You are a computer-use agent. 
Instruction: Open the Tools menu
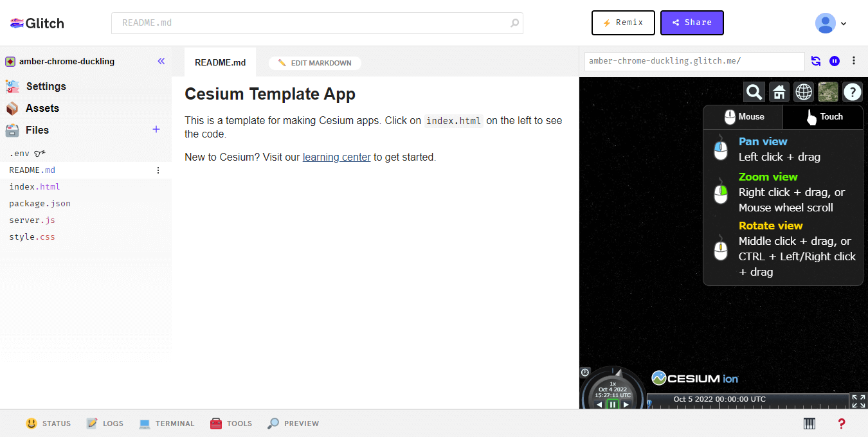click(x=231, y=424)
